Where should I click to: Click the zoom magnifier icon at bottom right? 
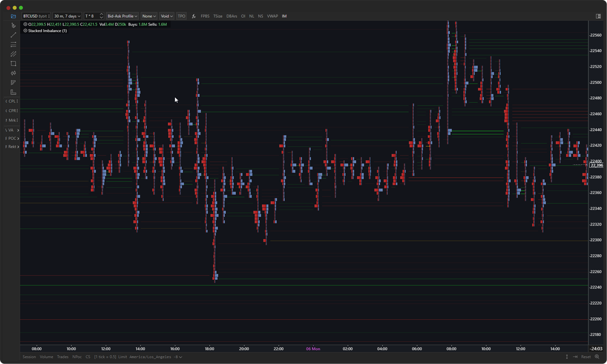tap(597, 357)
